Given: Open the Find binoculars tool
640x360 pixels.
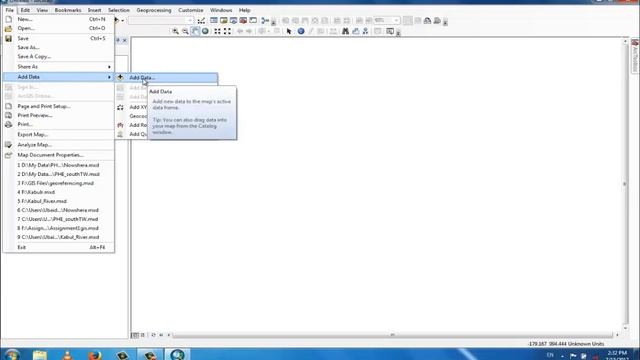Looking at the screenshot, I should pos(345,31).
